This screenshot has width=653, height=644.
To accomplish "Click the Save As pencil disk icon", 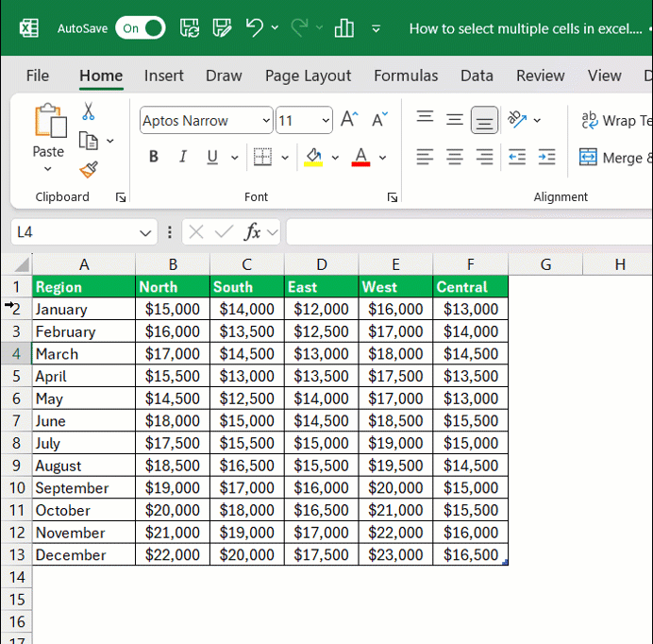I will pyautogui.click(x=222, y=28).
